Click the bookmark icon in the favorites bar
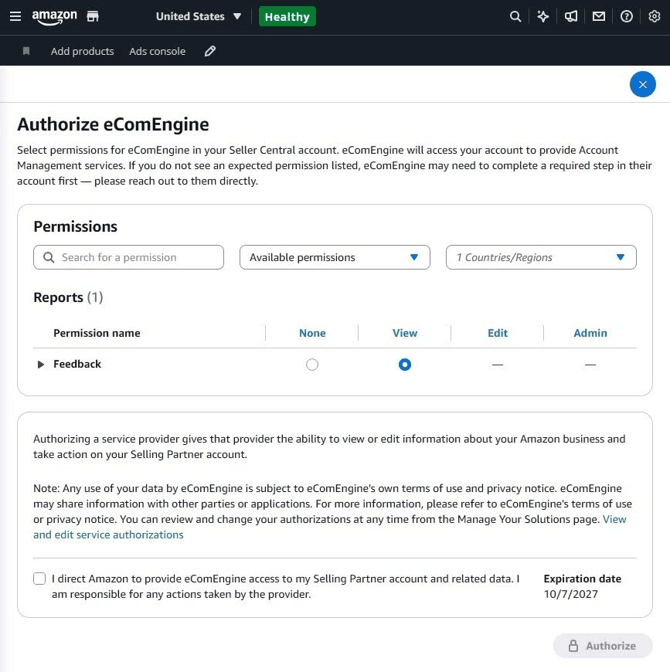Viewport: 670px width, 672px height. (x=26, y=51)
